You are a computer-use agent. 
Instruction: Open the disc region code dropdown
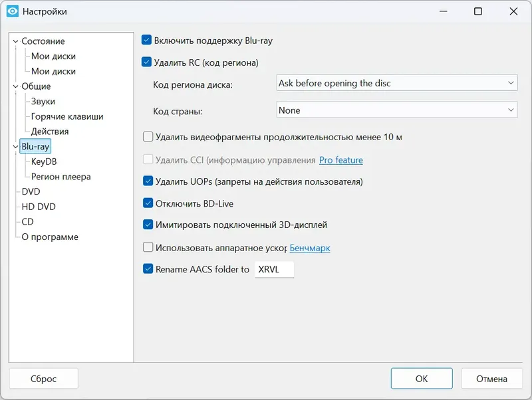coord(397,83)
